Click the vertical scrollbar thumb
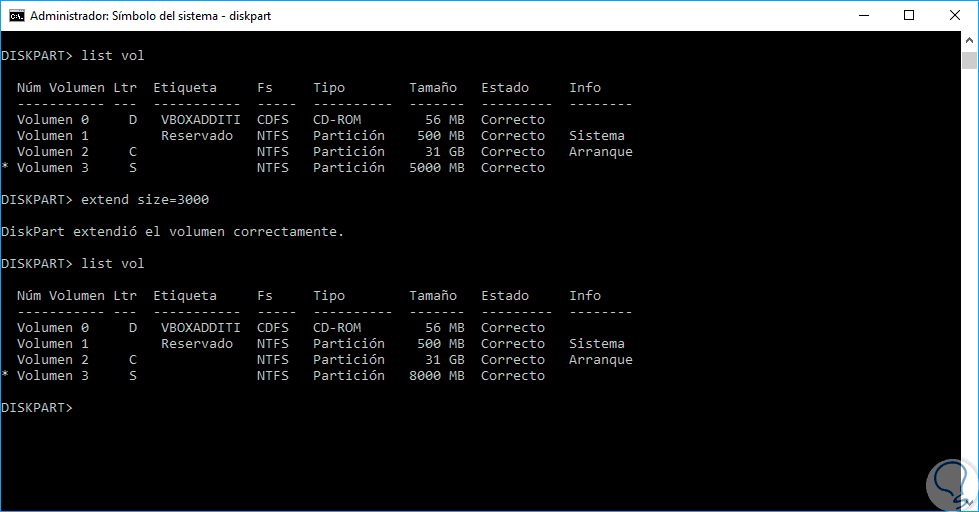This screenshot has width=979, height=512. 968,62
